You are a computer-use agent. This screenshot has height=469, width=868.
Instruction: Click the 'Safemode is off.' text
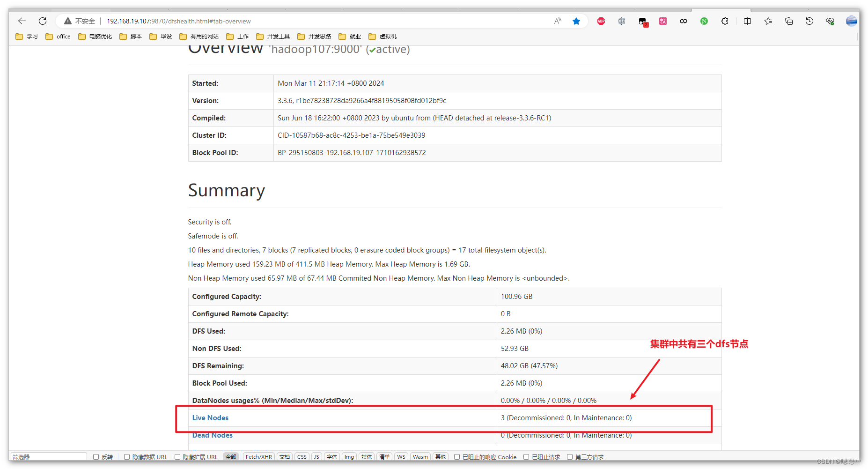point(213,236)
